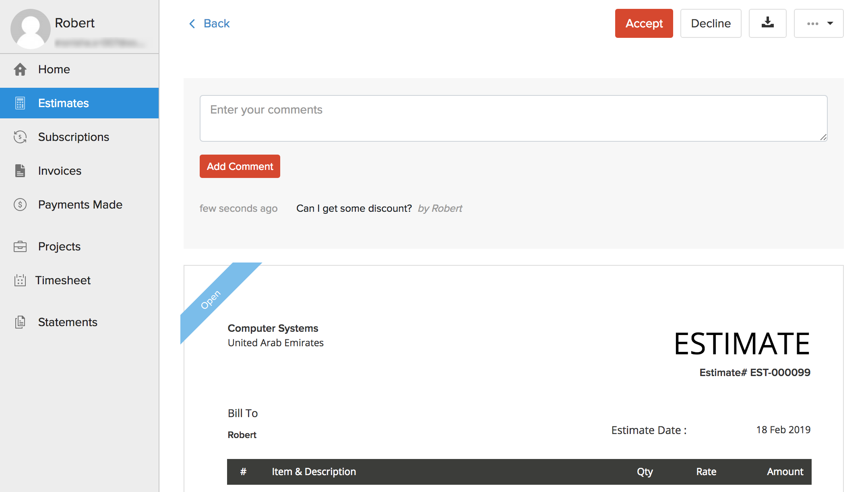Go to Payments Made section
868x492 pixels.
(80, 205)
